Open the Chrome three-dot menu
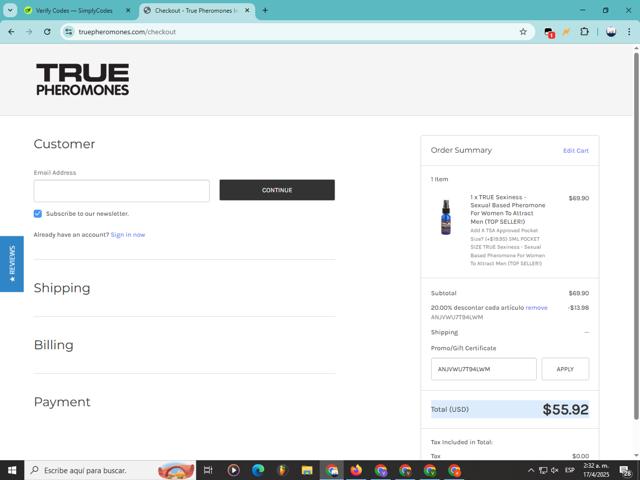The width and height of the screenshot is (640, 480). [x=629, y=32]
